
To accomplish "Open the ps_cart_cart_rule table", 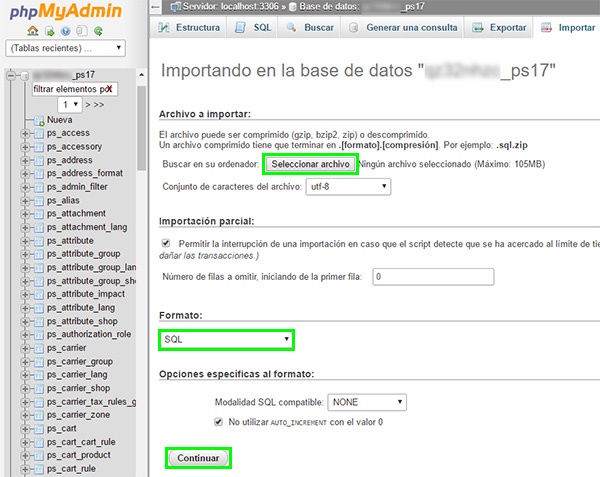I will pos(81,442).
